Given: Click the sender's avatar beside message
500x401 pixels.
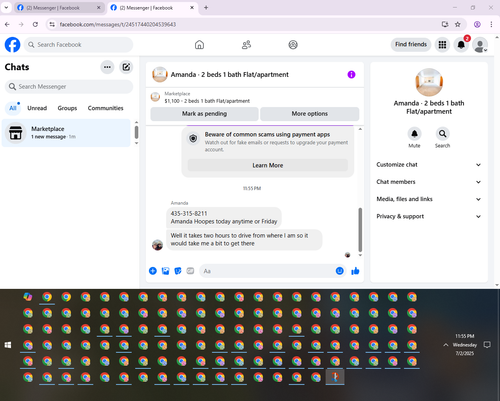Looking at the screenshot, I should 157,245.
